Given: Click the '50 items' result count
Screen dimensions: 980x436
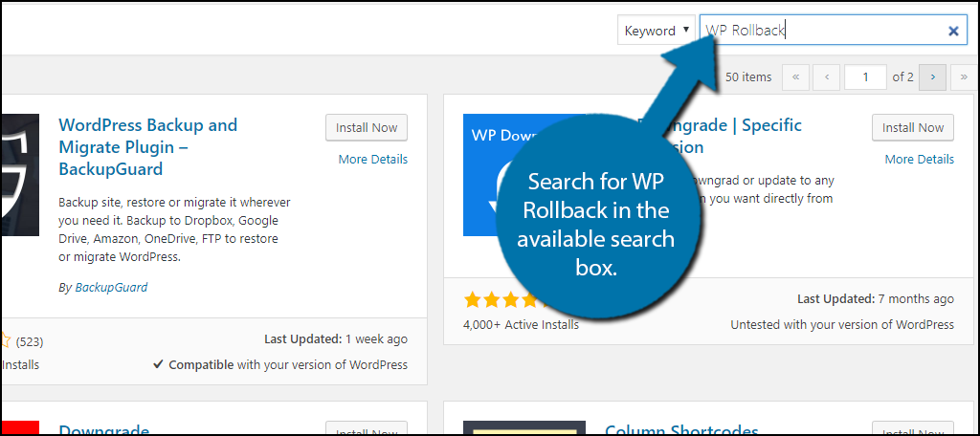Looking at the screenshot, I should [x=748, y=77].
